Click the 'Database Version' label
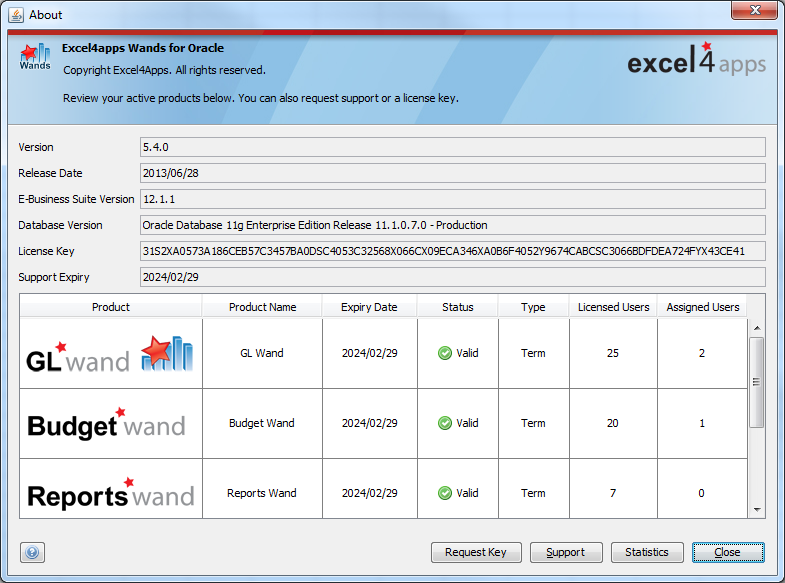This screenshot has height=583, width=785. pos(60,225)
